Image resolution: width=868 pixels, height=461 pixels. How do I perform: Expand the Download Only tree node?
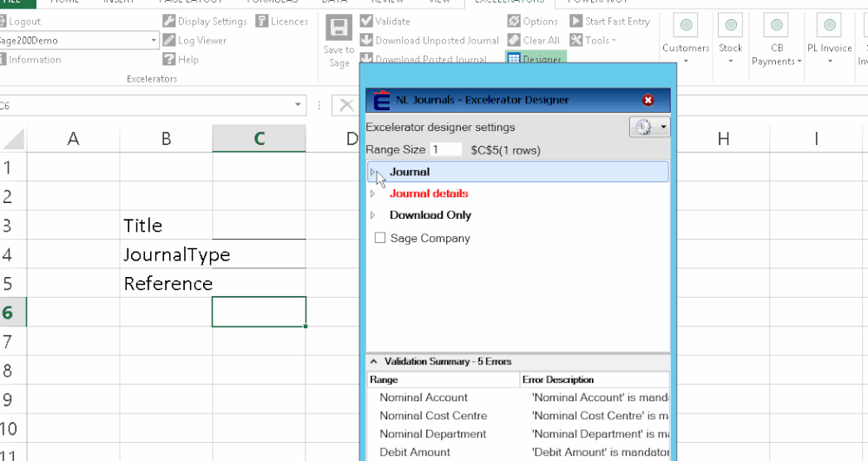click(x=372, y=215)
